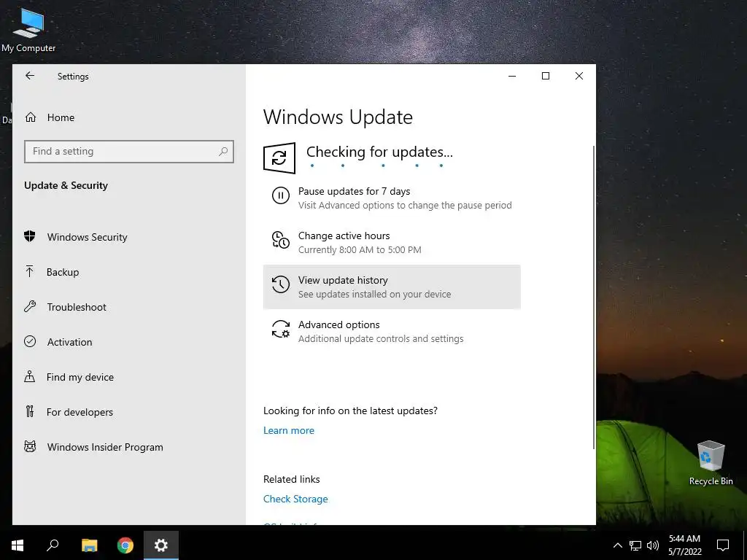Click the For developers tools icon
Screen dimensions: 747x560
click(29, 411)
